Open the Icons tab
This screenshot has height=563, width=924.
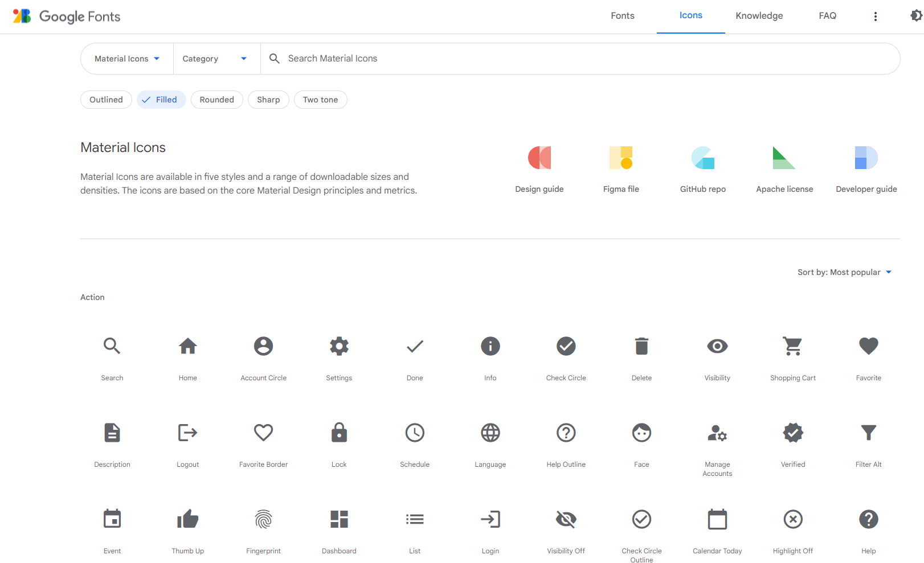click(x=691, y=16)
